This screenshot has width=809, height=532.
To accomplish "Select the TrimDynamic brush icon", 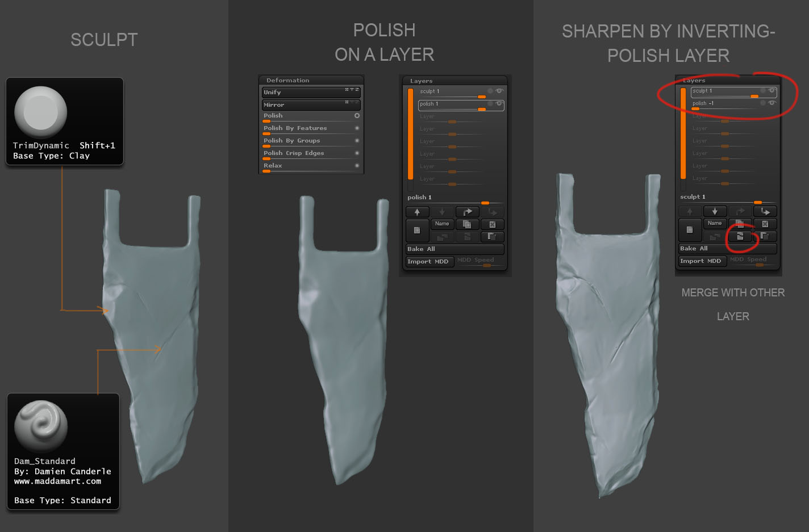I will point(40,112).
